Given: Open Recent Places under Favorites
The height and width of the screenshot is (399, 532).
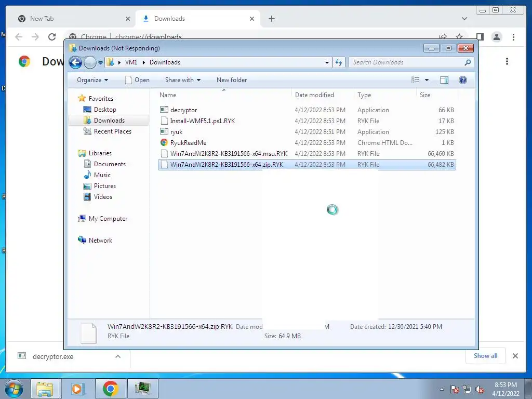Looking at the screenshot, I should click(x=112, y=131).
